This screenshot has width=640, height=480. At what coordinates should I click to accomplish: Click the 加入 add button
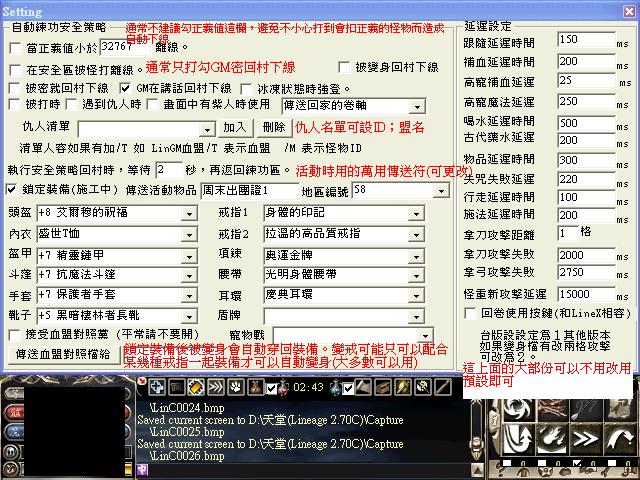click(x=235, y=127)
